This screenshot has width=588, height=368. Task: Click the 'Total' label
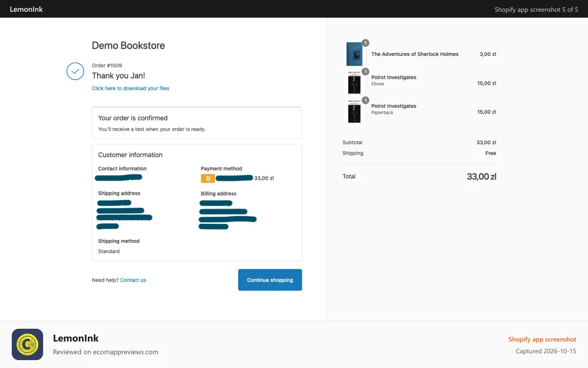[x=349, y=176]
